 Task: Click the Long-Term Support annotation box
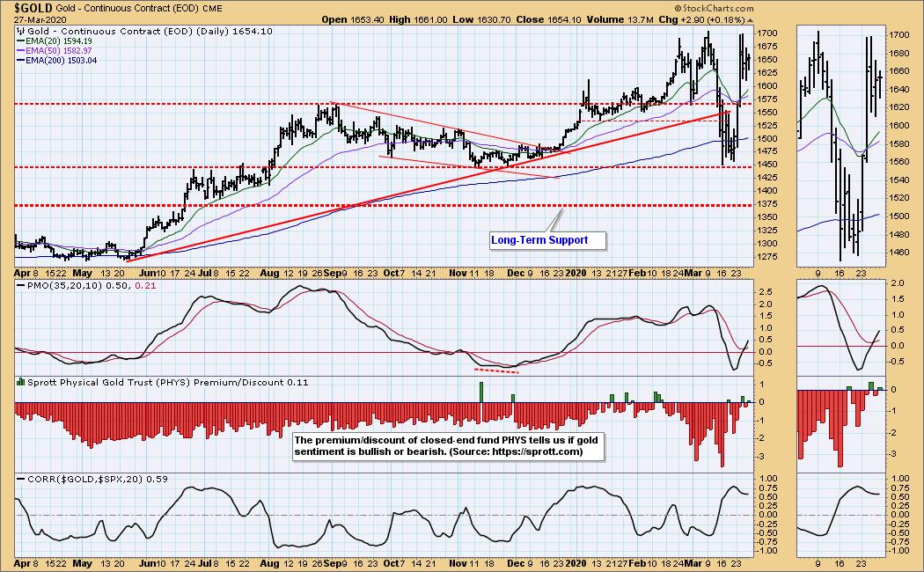pos(546,240)
